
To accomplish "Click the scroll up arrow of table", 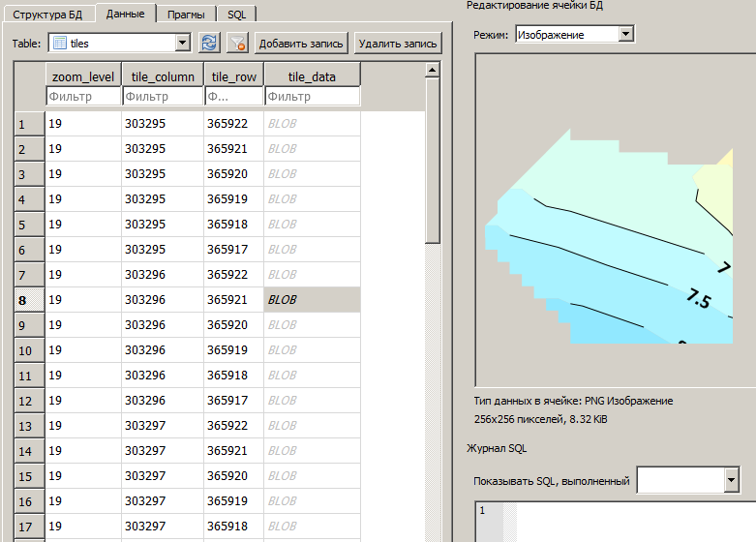I will tap(433, 69).
